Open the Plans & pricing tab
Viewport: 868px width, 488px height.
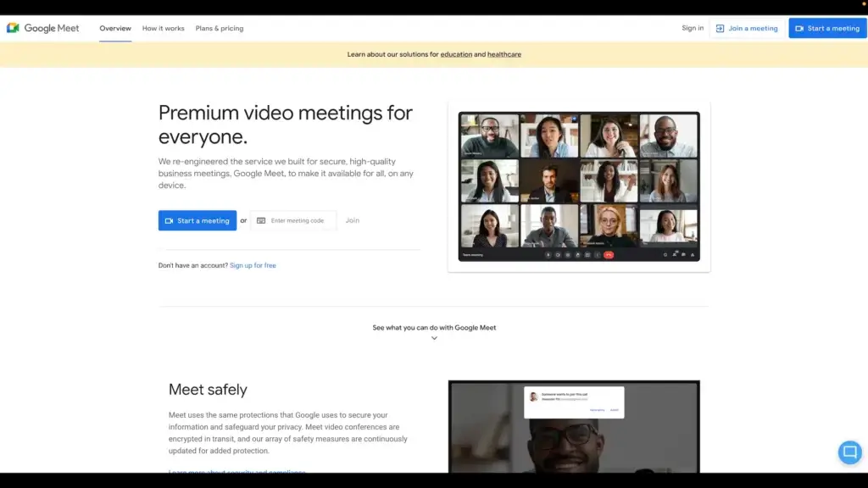tap(219, 27)
